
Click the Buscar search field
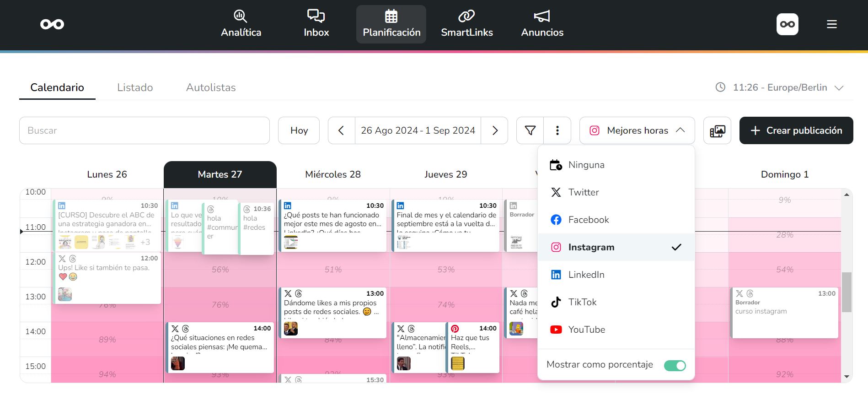point(145,130)
